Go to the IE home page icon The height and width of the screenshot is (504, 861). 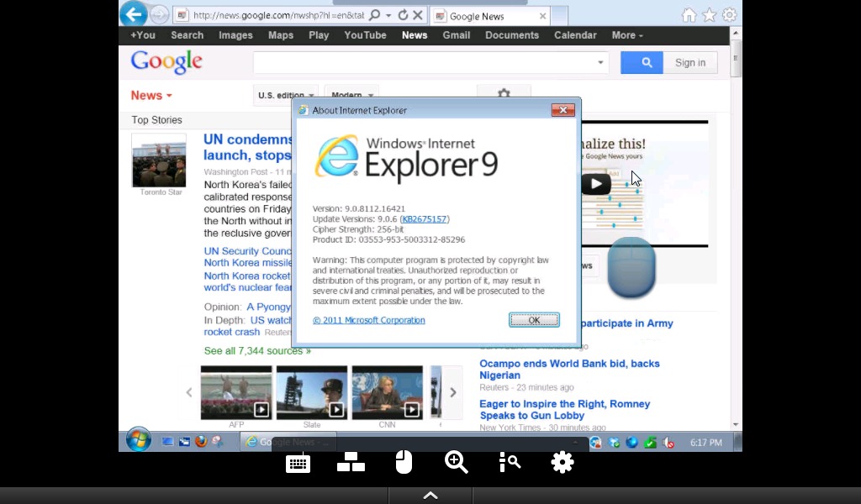pos(689,15)
